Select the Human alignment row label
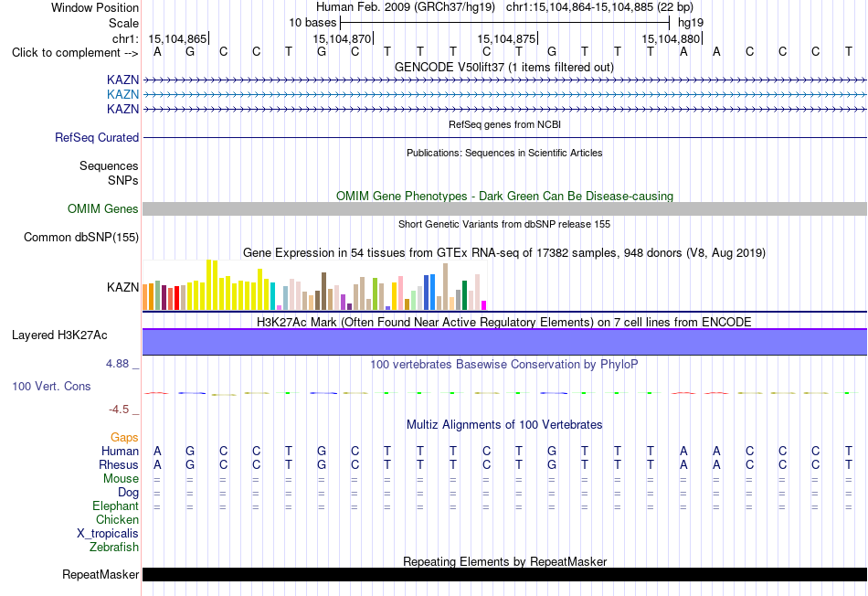 click(120, 451)
